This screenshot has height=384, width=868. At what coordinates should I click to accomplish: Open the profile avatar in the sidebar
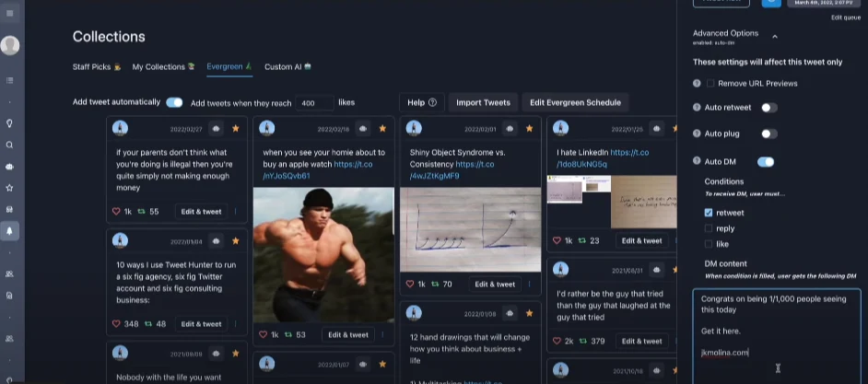tap(10, 45)
